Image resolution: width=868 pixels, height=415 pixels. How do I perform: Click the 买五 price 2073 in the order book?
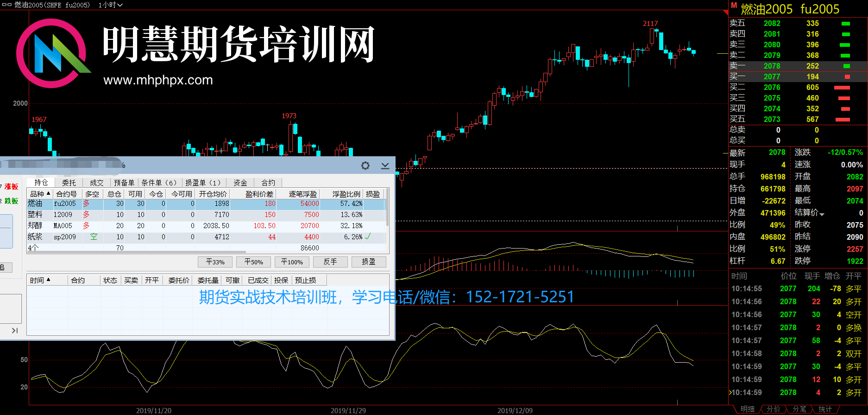coord(772,119)
